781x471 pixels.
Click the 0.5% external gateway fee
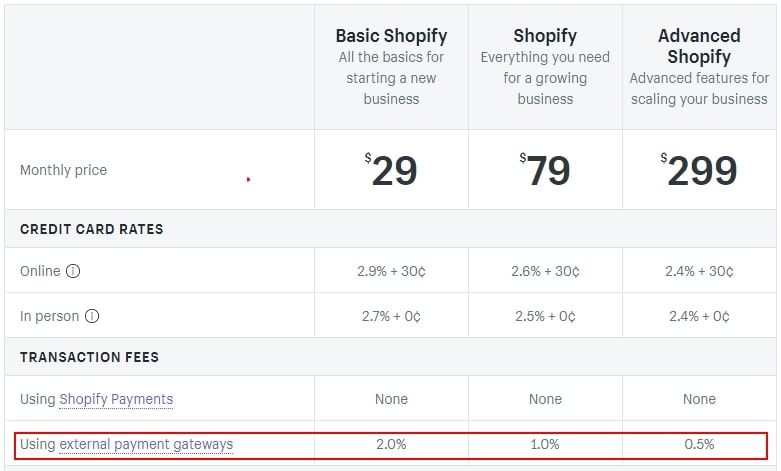tap(699, 444)
